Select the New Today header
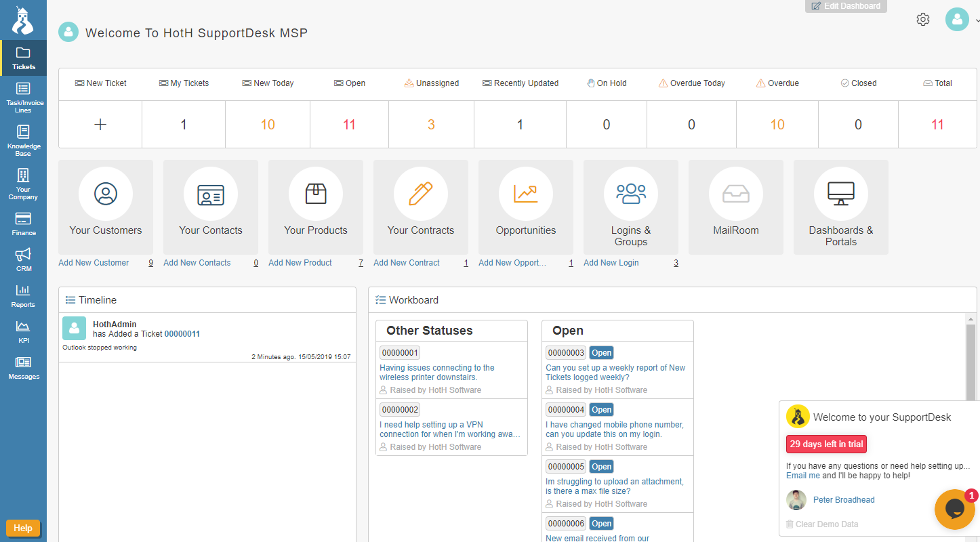The width and height of the screenshot is (980, 542). click(x=268, y=83)
